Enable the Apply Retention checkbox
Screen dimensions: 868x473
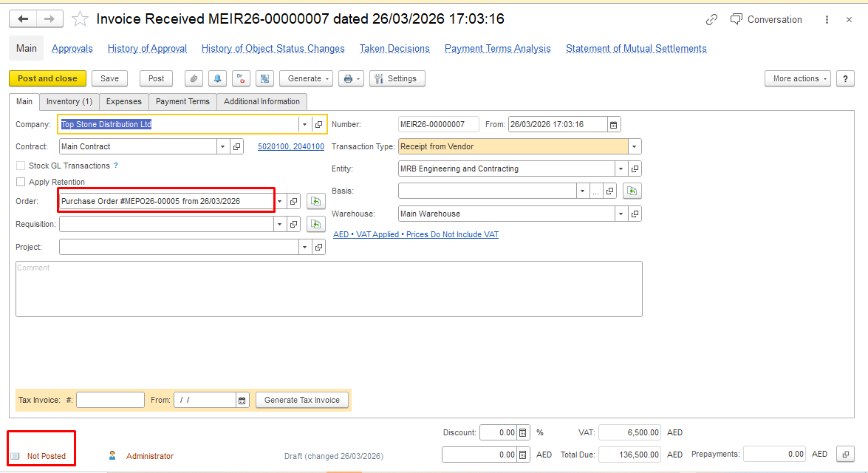[21, 182]
